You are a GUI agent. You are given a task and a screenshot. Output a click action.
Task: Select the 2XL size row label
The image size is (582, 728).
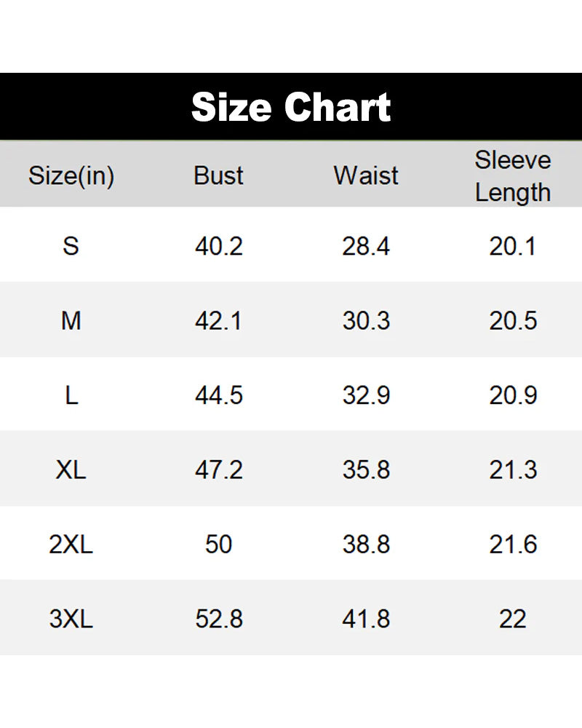click(x=71, y=545)
